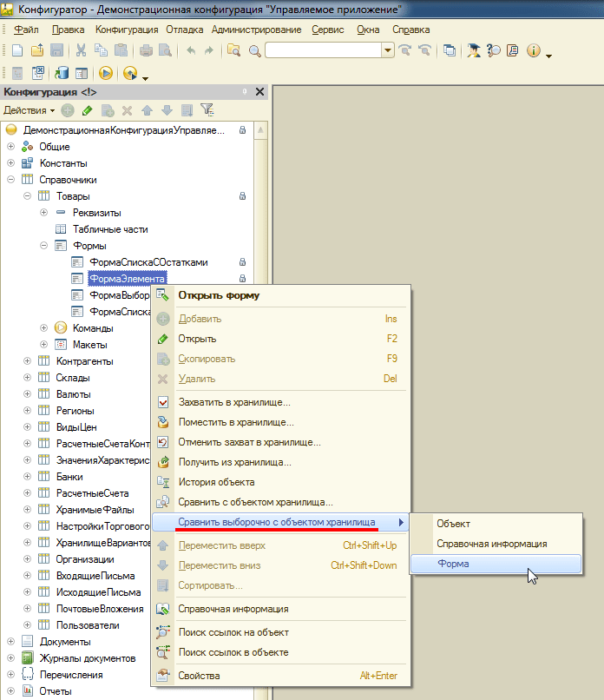Screen dimensions: 604x700
Task: Click the New document toolbar icon
Action: pos(17,50)
